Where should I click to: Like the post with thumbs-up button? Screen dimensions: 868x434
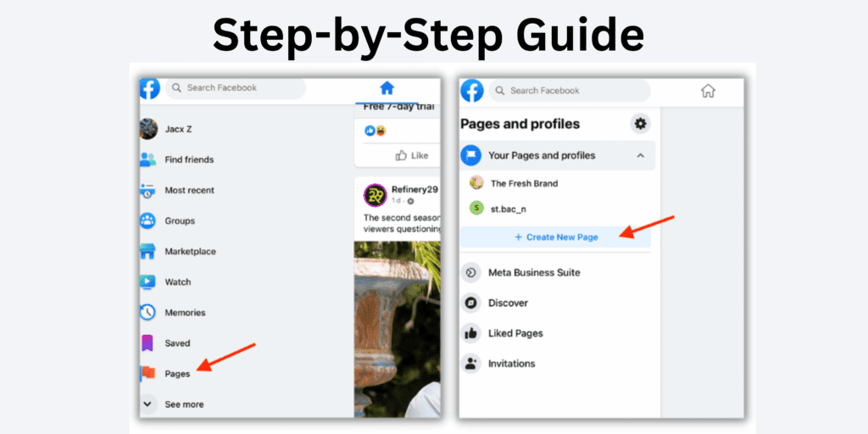[412, 156]
